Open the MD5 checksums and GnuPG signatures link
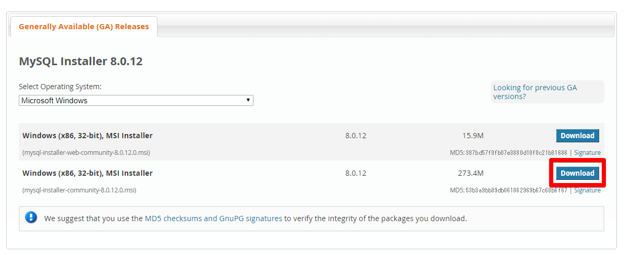The image size is (644, 255). click(213, 218)
